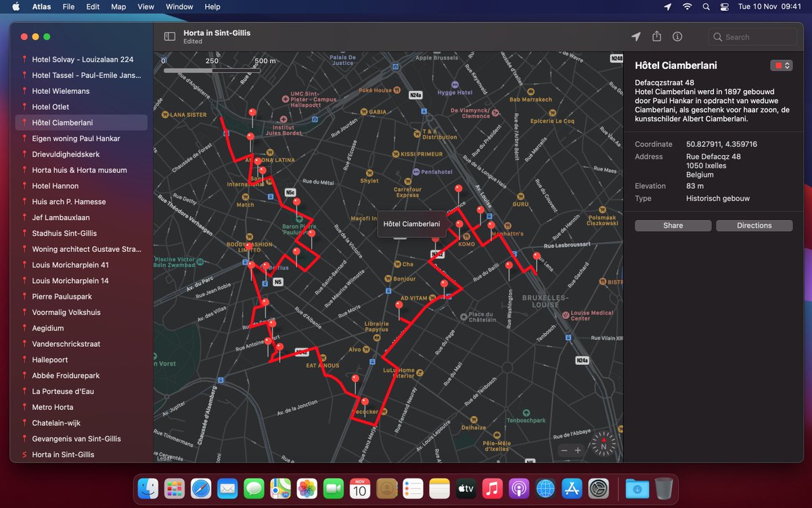Select Hotel Otlet in sidebar
Viewport: 812px width, 508px height.
[x=81, y=107]
